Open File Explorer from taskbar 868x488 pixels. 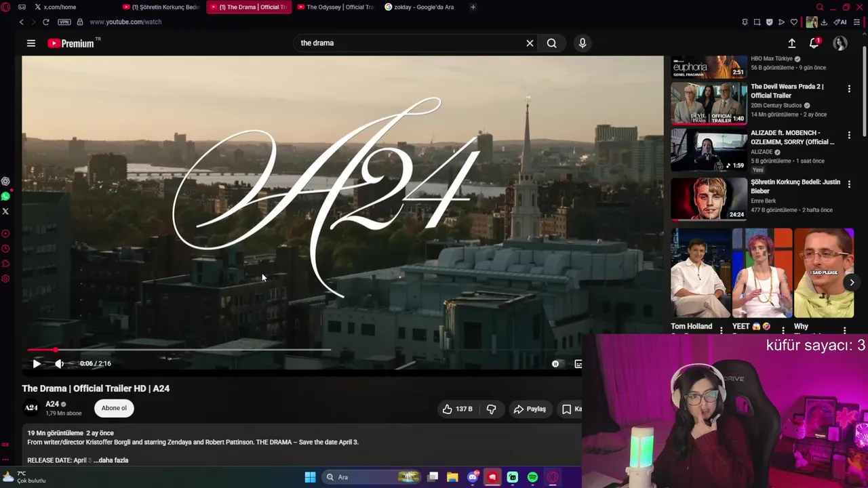click(x=452, y=477)
